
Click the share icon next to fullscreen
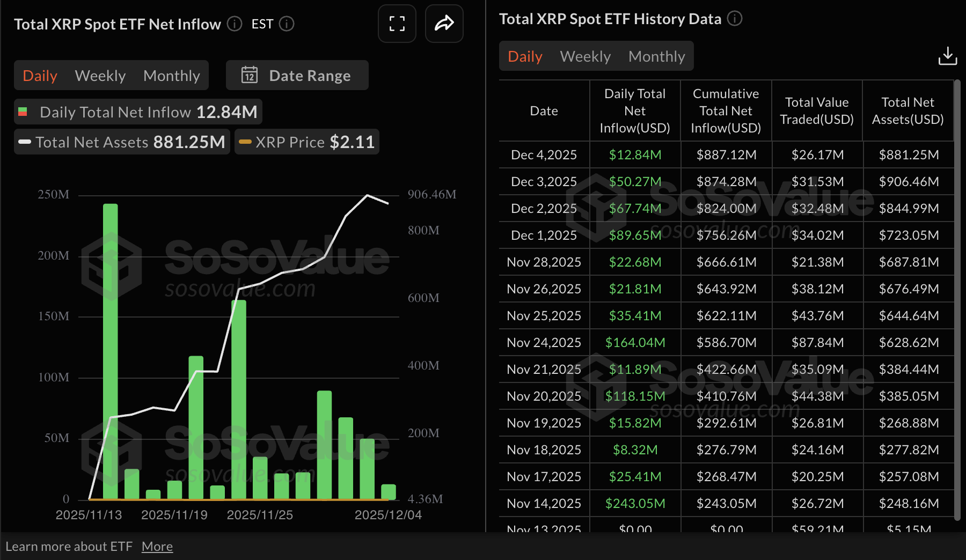[x=444, y=24]
